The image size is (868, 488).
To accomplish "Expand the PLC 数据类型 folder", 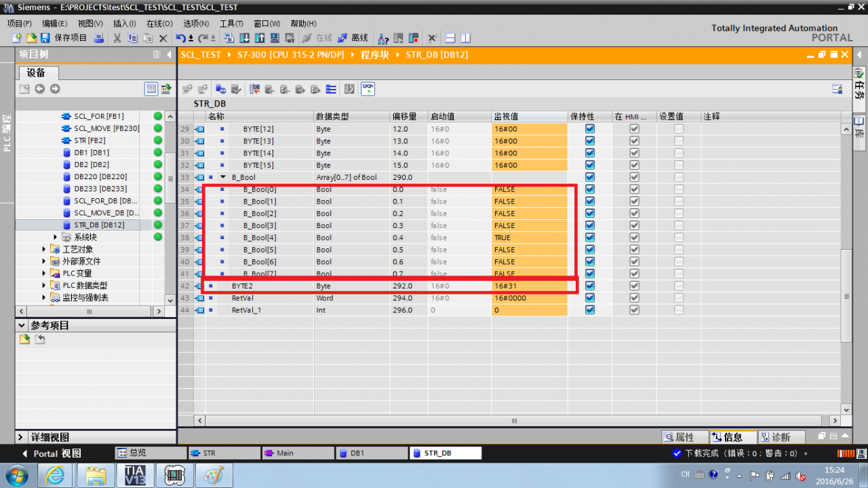I will pos(44,286).
